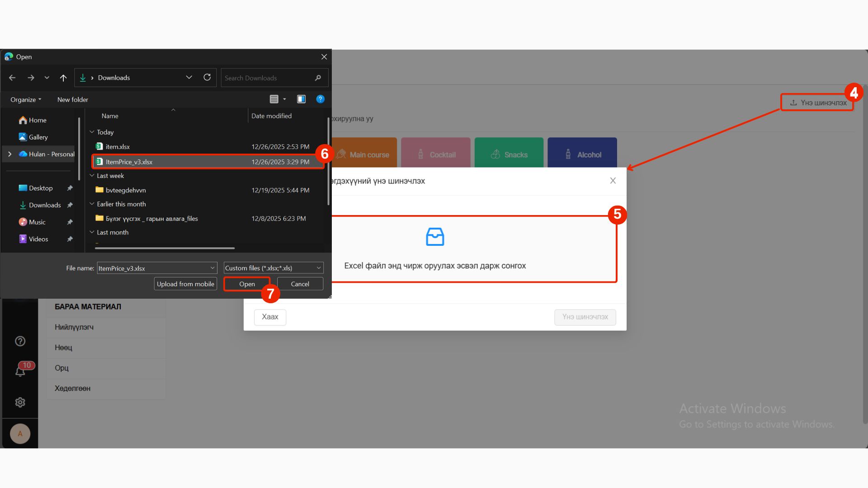
Task: Open settings gear in left sidebar
Action: (x=20, y=402)
